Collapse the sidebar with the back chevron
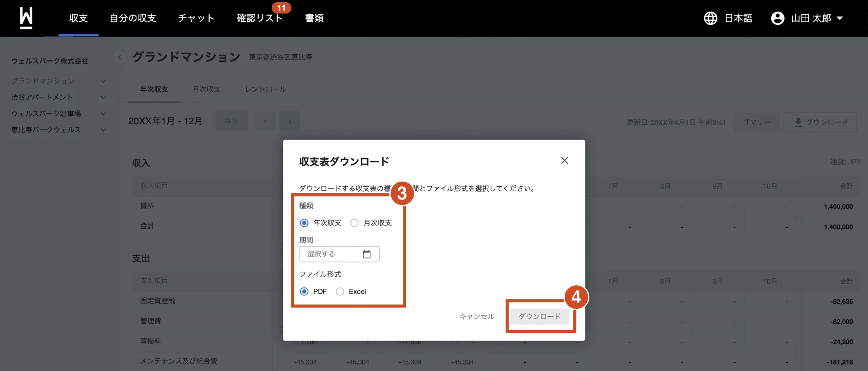This screenshot has width=868, height=371. (x=119, y=57)
